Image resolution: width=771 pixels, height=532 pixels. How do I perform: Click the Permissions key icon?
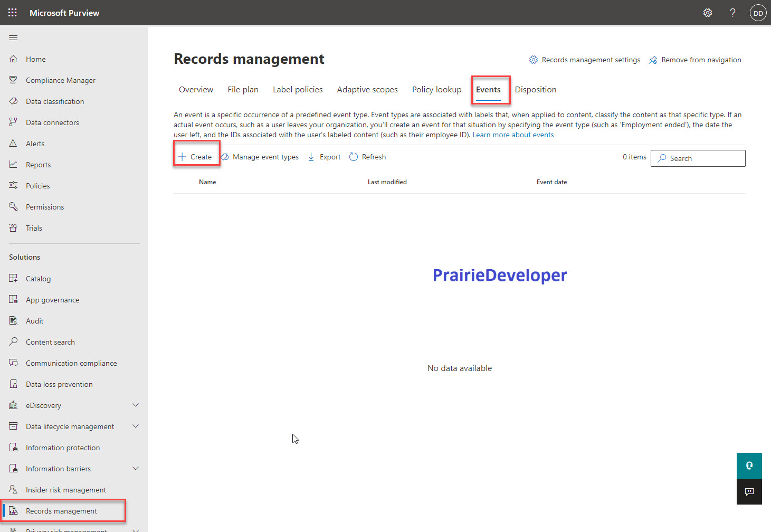13,207
